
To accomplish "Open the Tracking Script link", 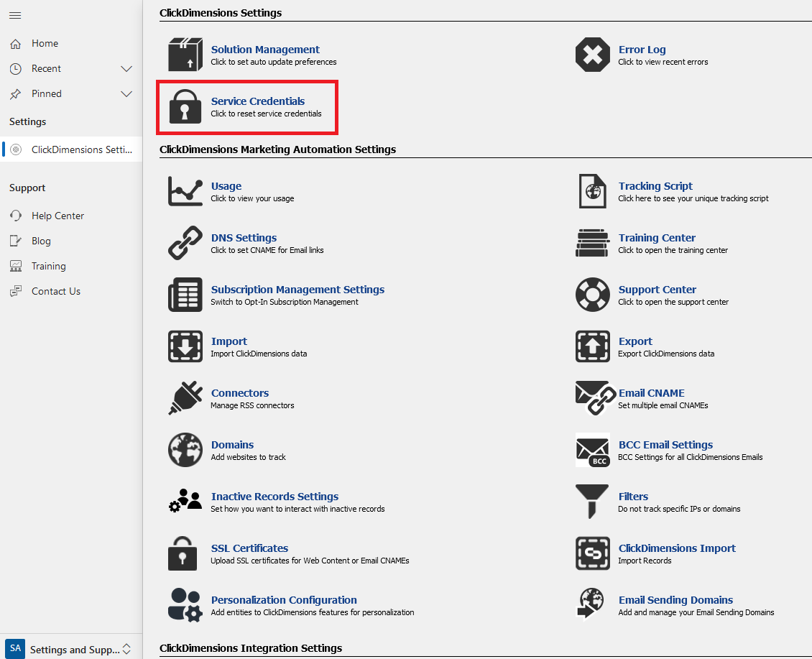I will click(655, 186).
